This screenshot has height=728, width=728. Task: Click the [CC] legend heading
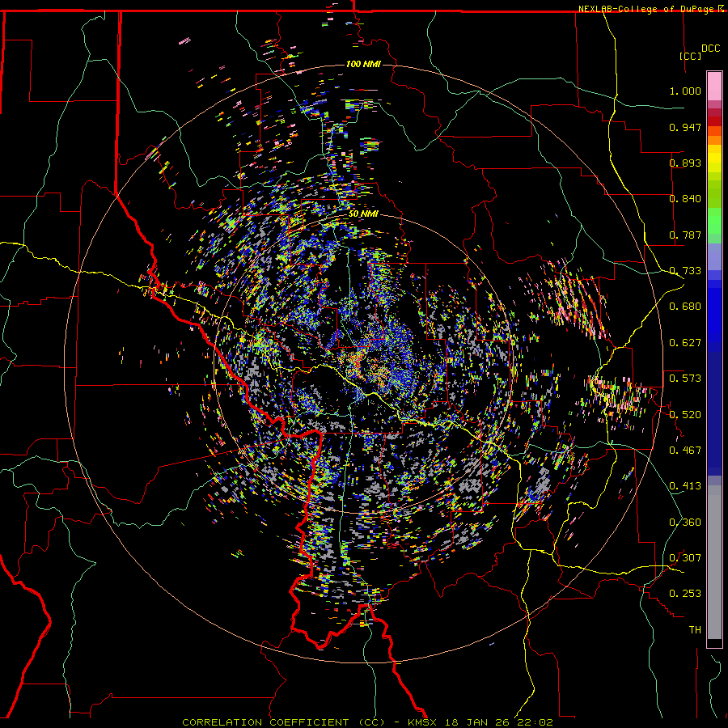[690, 56]
